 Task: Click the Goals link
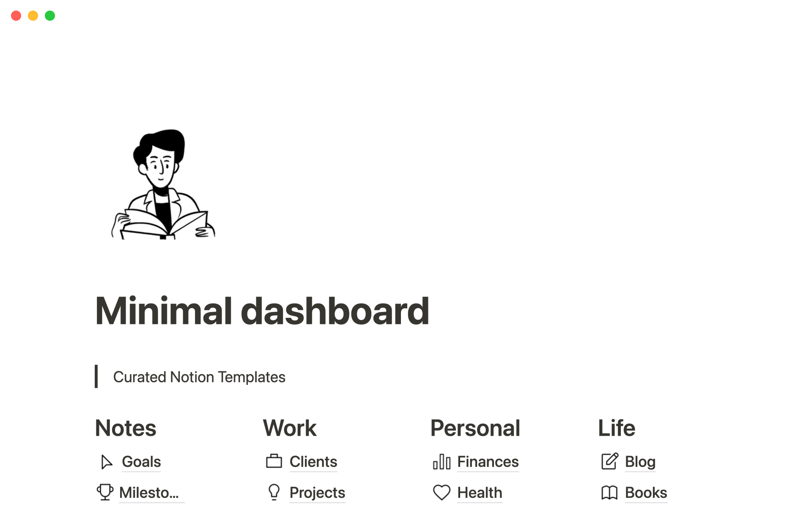(x=141, y=461)
